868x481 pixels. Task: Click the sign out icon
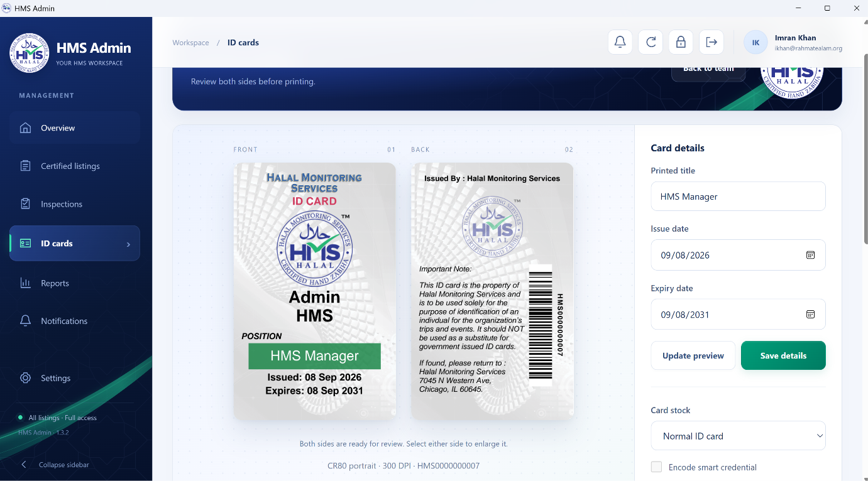click(x=711, y=42)
